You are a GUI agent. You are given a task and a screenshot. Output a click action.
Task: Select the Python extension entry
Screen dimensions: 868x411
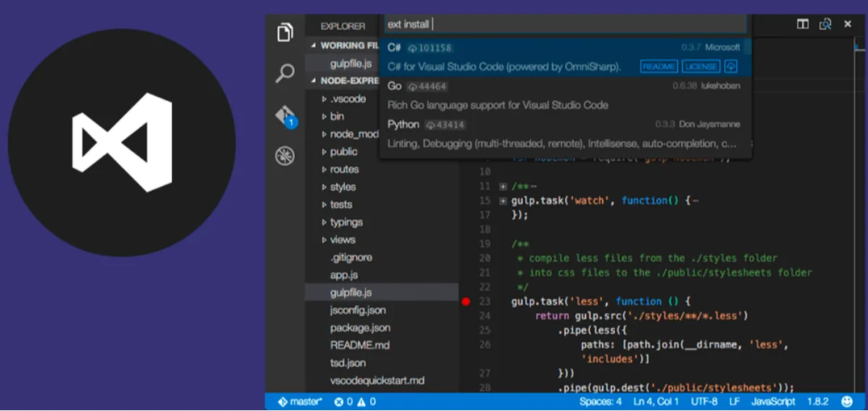click(x=565, y=133)
